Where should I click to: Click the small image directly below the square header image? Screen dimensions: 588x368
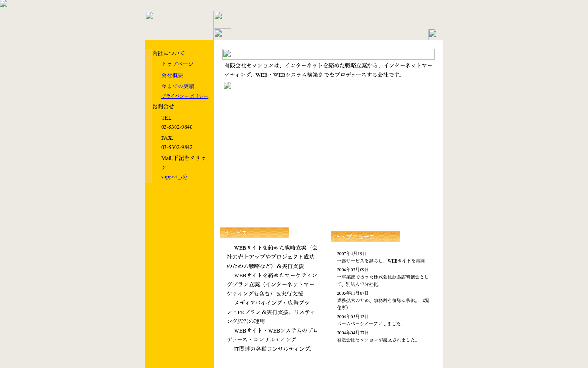(x=220, y=34)
